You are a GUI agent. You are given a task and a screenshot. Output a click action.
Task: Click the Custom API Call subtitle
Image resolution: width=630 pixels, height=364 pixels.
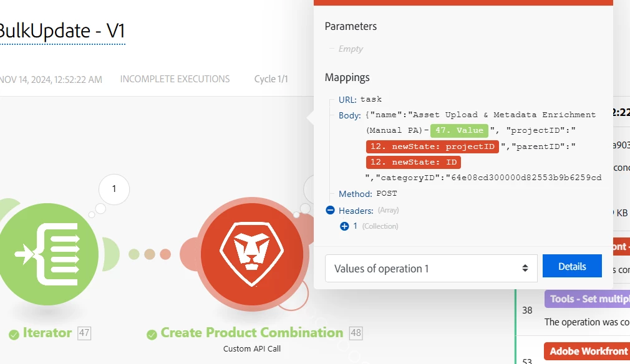[x=252, y=349]
